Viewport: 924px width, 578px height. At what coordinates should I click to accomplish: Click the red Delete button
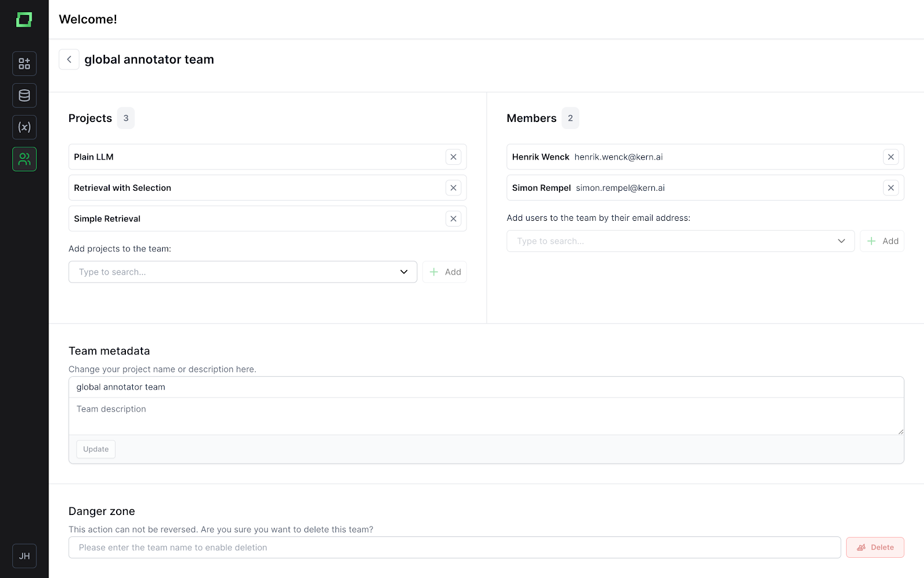pos(875,547)
